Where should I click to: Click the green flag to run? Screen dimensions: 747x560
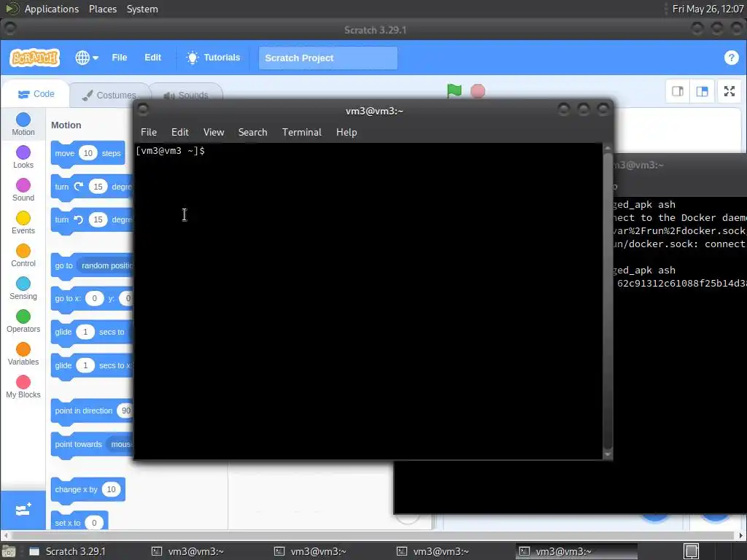(x=454, y=90)
